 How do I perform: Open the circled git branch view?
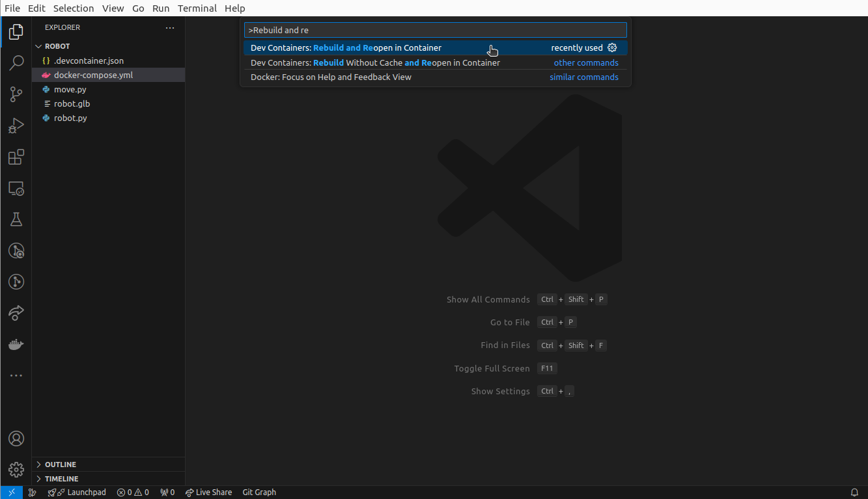coord(16,282)
